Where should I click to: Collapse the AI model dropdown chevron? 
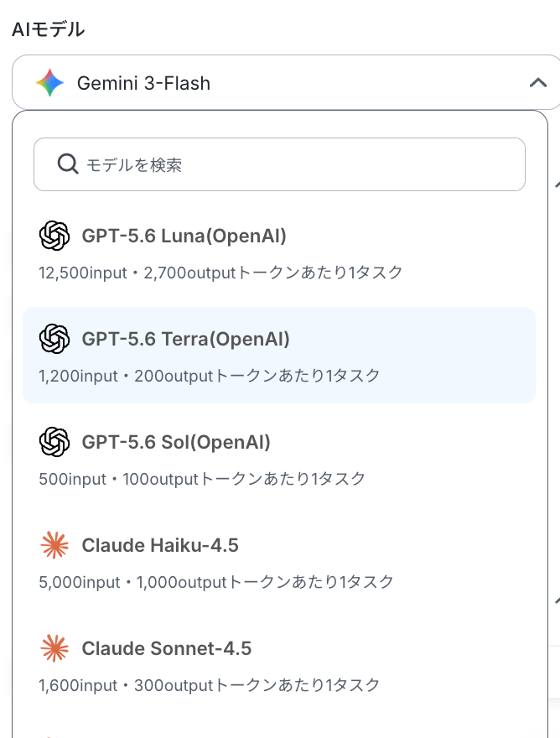pos(538,83)
